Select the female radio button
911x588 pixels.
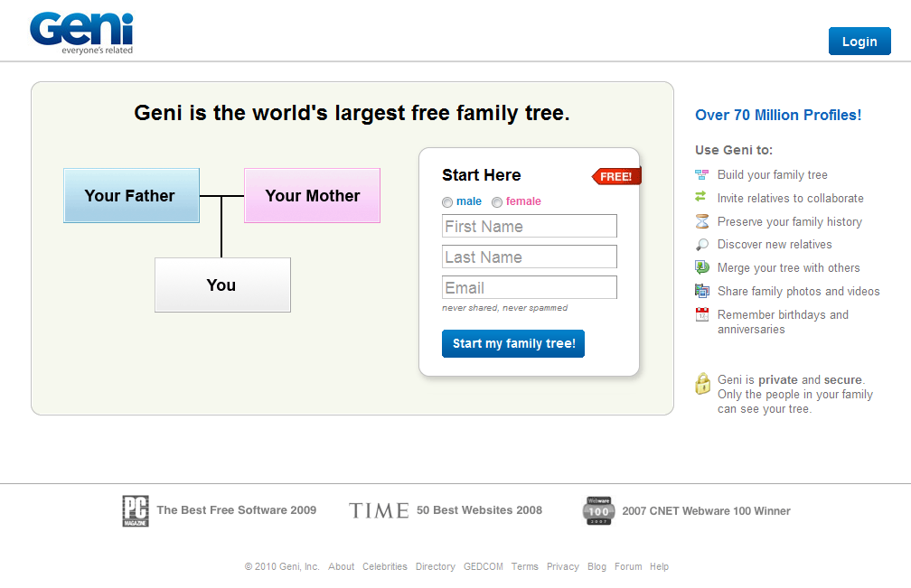pos(497,201)
